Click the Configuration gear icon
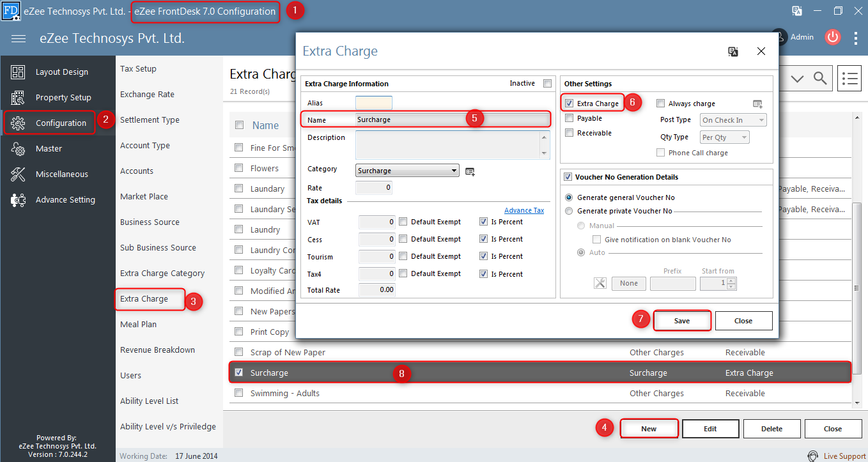This screenshot has width=868, height=462. point(18,123)
